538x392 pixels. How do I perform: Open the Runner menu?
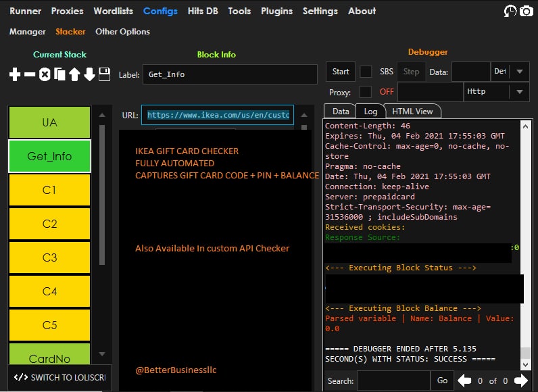[26, 11]
